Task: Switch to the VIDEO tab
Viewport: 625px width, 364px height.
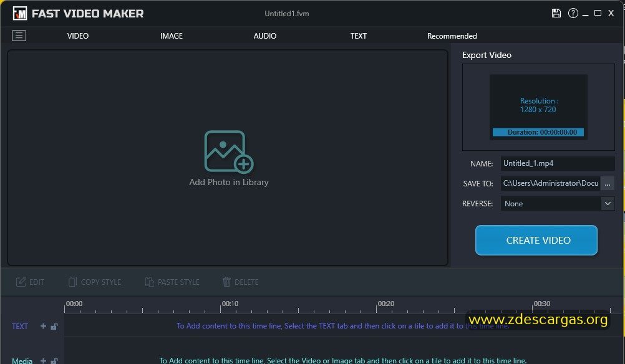Action: coord(78,36)
